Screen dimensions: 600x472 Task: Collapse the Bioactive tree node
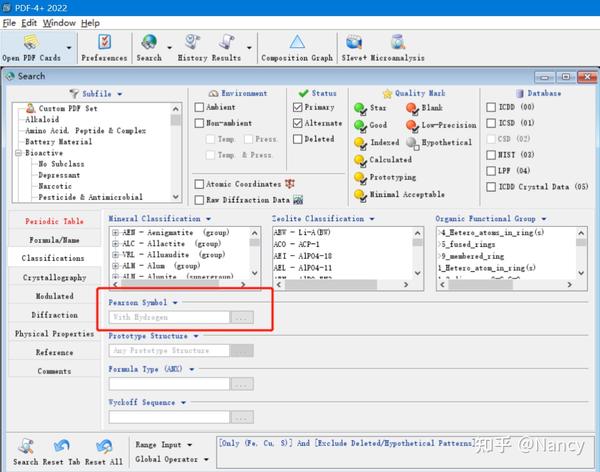coord(18,153)
